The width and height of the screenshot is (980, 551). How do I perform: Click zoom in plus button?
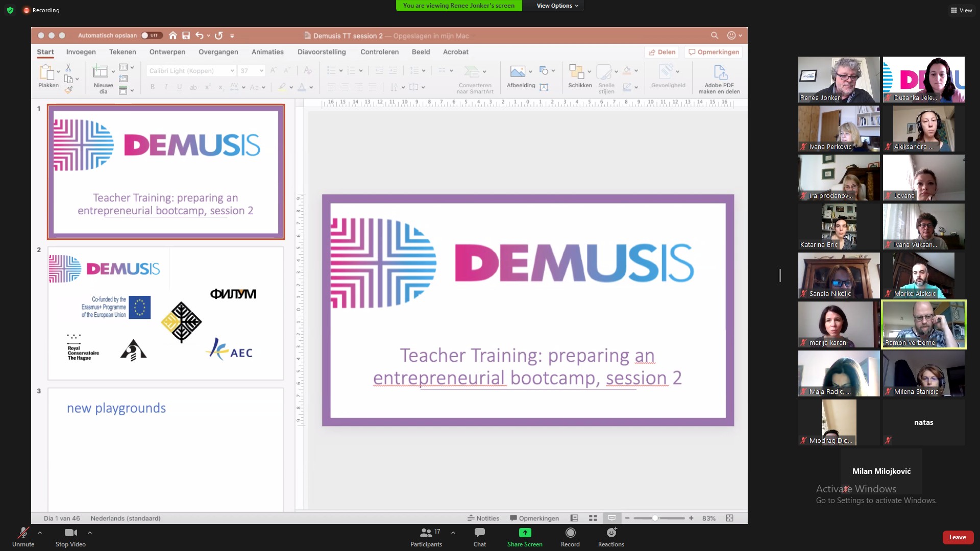coord(691,518)
